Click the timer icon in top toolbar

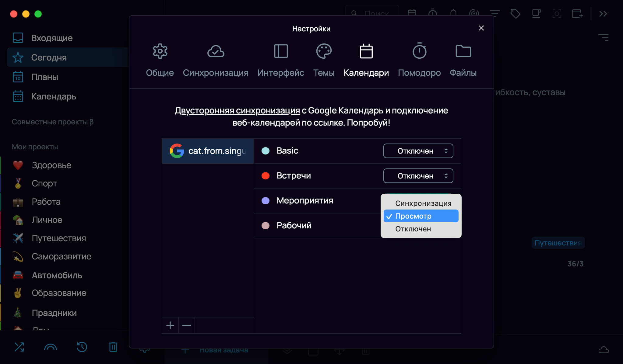coord(433,13)
